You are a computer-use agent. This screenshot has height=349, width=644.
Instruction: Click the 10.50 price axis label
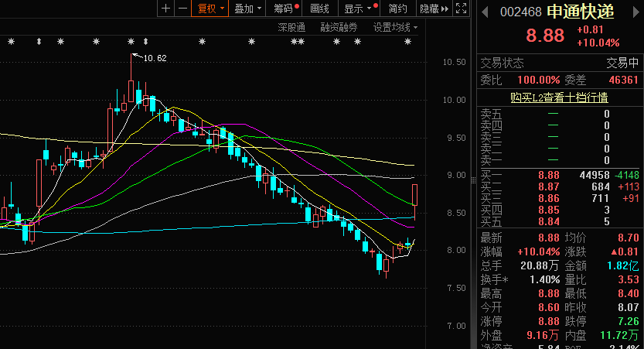[455, 62]
